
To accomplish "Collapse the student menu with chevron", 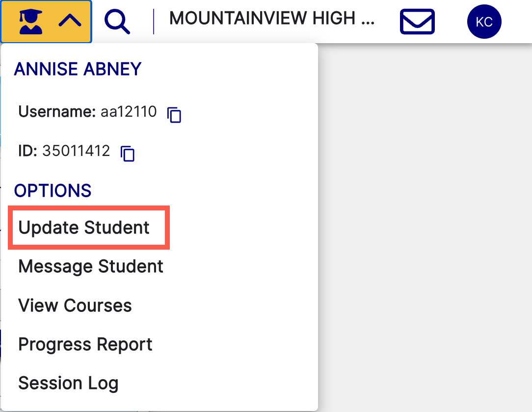I will (70, 20).
